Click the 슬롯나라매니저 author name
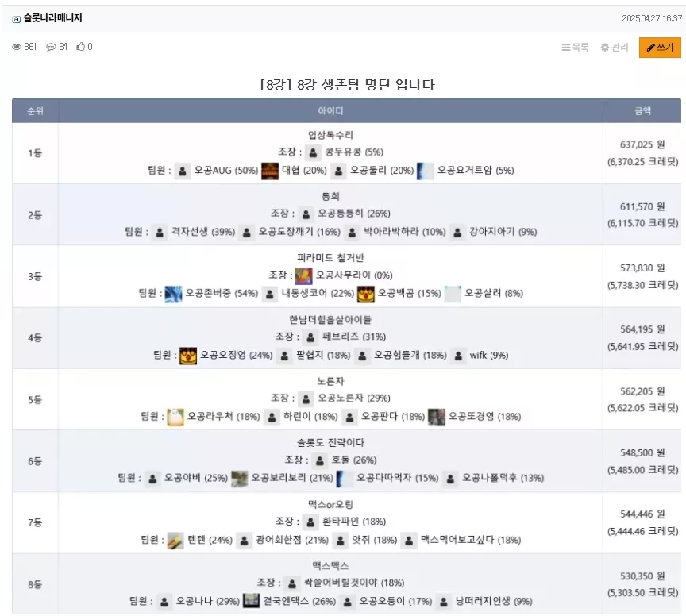 click(52, 18)
